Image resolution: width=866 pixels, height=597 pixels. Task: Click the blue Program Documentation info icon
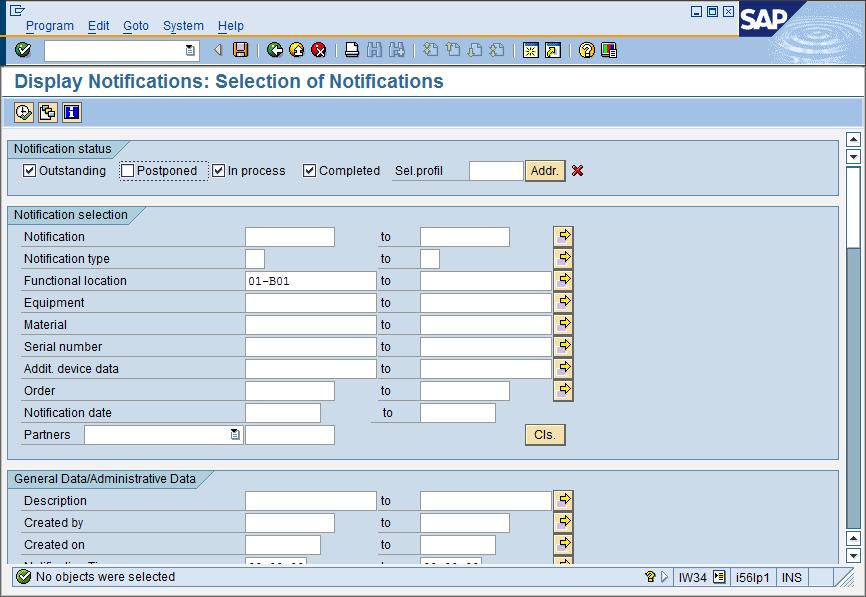pyautogui.click(x=72, y=113)
